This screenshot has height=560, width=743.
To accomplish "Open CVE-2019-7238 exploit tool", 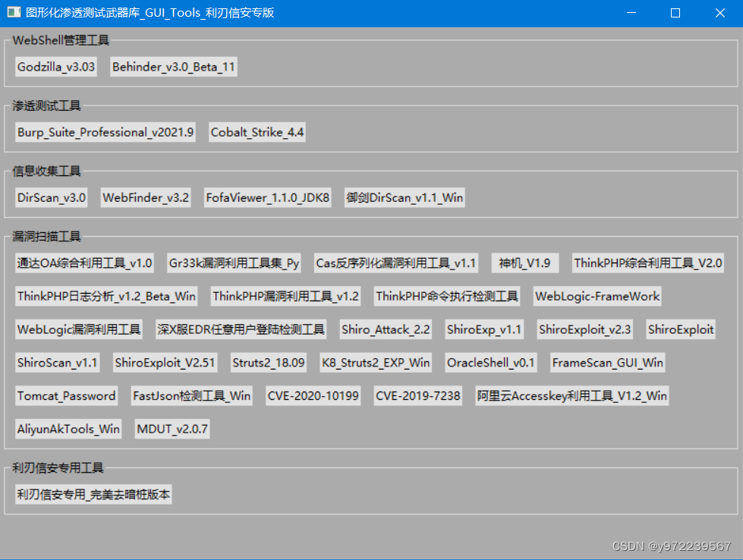I will pyautogui.click(x=417, y=395).
